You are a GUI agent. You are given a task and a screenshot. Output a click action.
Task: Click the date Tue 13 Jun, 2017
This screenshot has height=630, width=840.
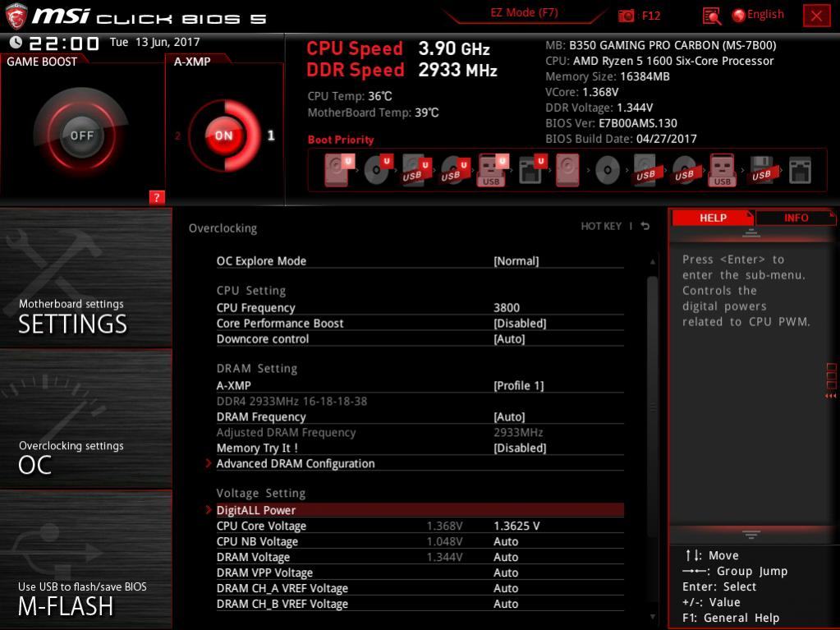coord(155,42)
